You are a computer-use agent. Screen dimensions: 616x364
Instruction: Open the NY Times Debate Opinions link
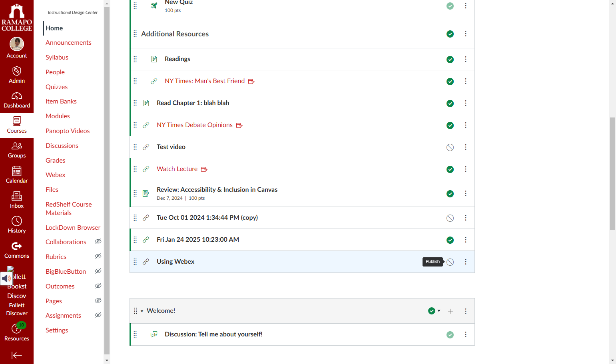[x=195, y=125]
